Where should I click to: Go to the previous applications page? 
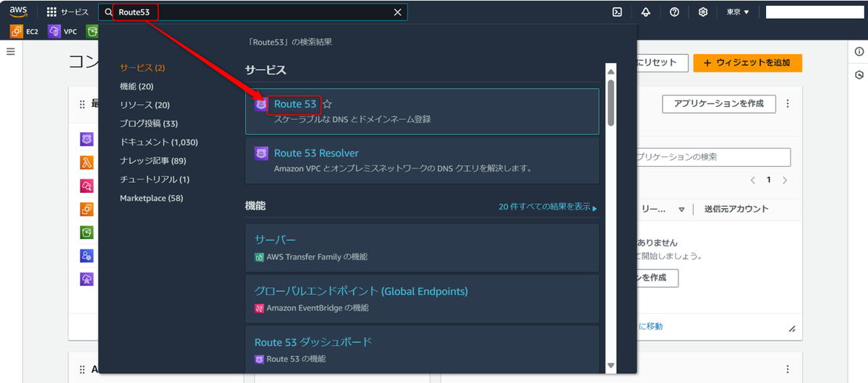pyautogui.click(x=752, y=180)
